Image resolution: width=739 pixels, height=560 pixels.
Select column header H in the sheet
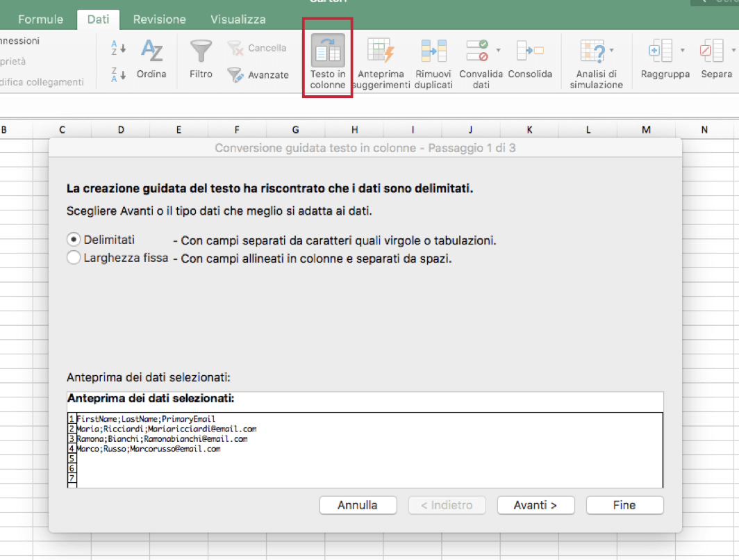(x=354, y=129)
